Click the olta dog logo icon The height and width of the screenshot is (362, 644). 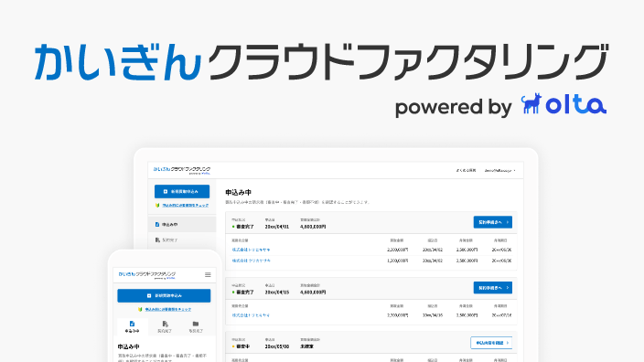pos(531,103)
